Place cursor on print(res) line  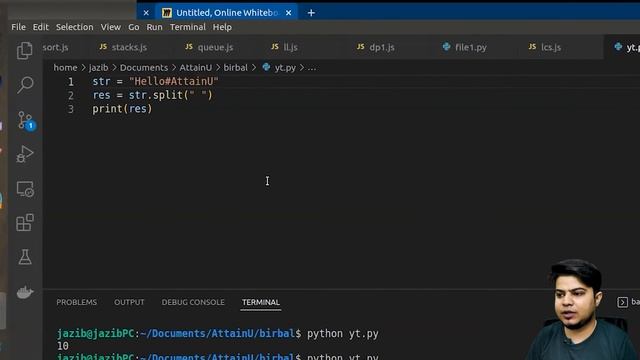[122, 109]
